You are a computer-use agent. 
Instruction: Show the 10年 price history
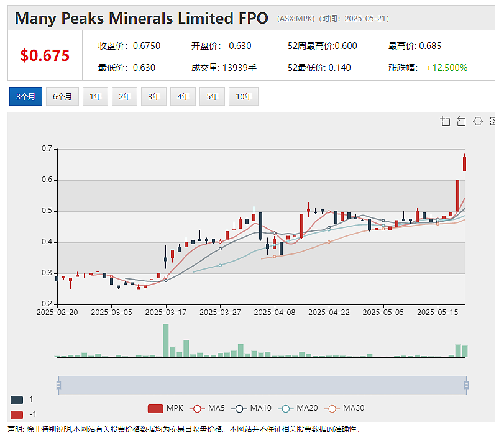point(244,96)
